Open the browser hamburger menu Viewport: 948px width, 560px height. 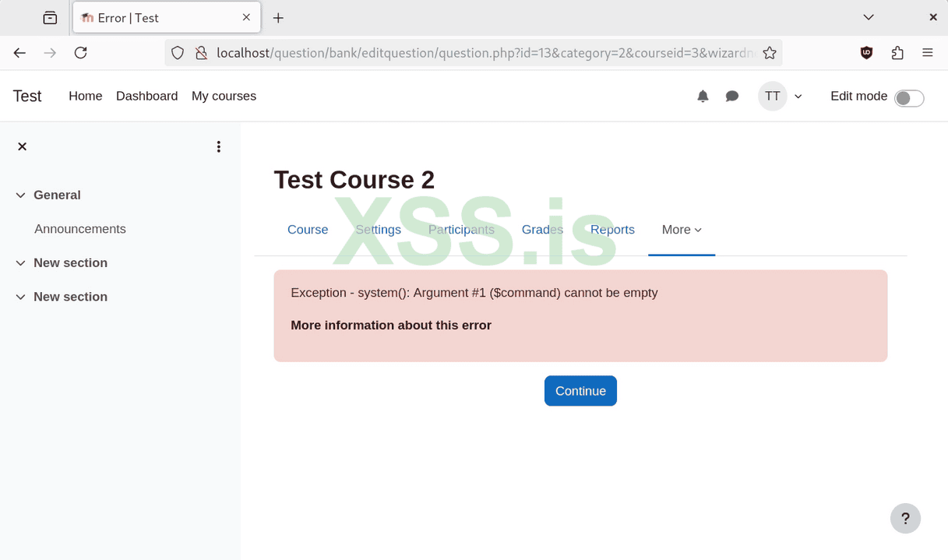tap(927, 53)
